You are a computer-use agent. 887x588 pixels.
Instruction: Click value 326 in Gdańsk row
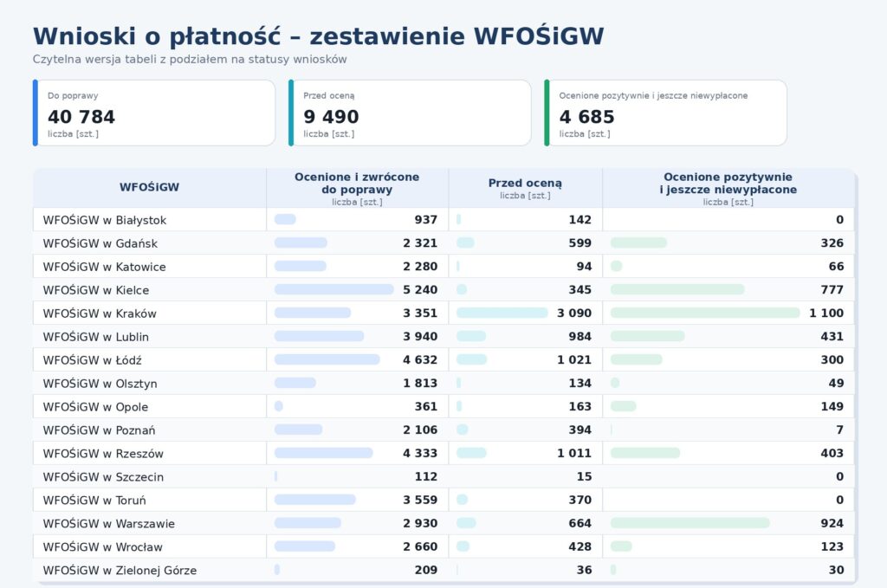point(832,243)
